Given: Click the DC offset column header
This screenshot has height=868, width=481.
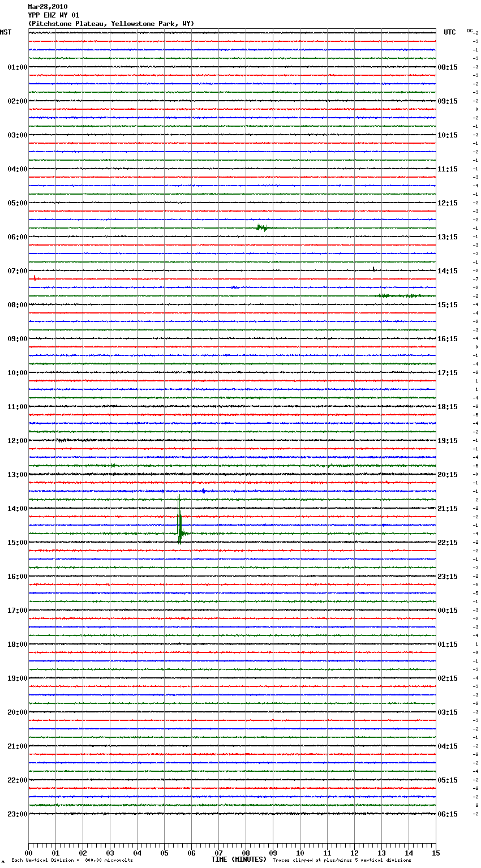Looking at the screenshot, I should tap(470, 31).
